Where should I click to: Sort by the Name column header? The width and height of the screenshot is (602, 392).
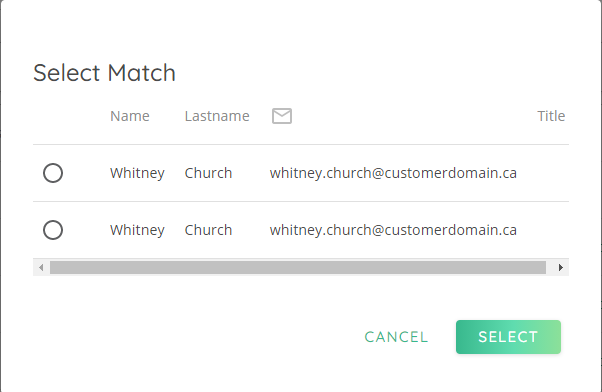[x=130, y=116]
